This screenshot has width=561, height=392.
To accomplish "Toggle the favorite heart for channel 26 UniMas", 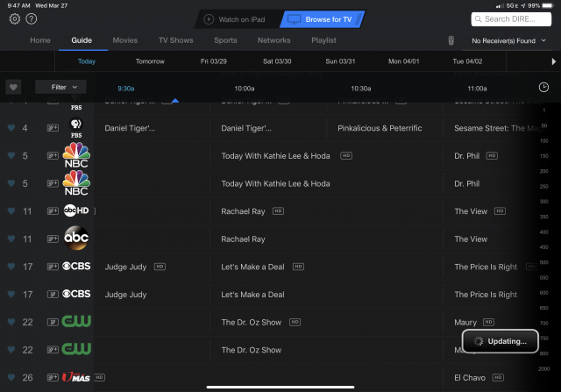I will (11, 377).
